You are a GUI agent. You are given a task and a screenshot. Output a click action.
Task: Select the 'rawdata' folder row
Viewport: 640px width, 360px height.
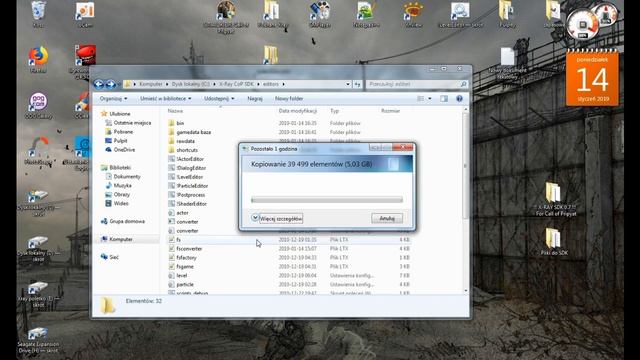point(203,141)
